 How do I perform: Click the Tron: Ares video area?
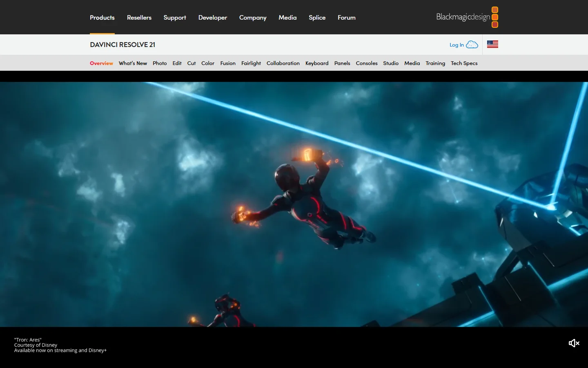pos(294,204)
